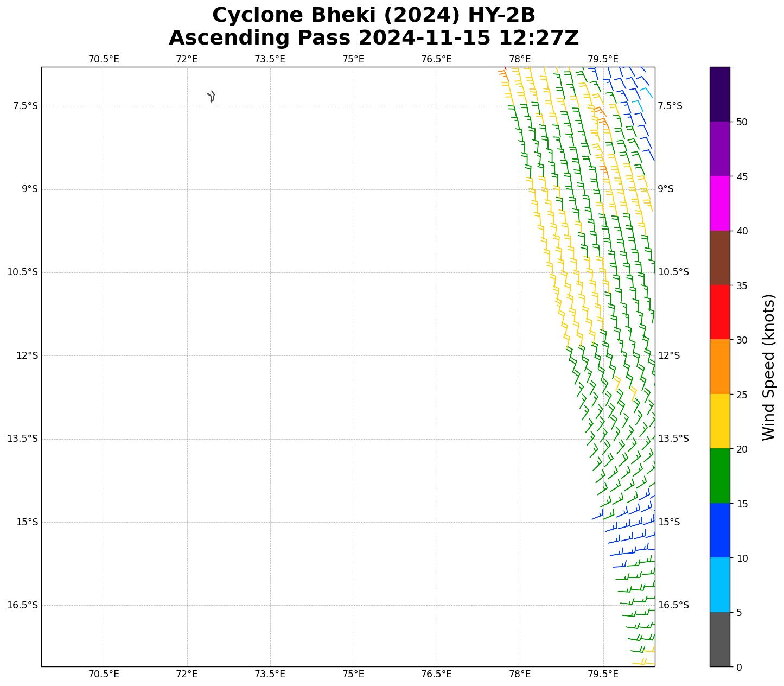This screenshot has height=686, width=784.
Task: Select the green 15-20 knots colorbar segment
Action: click(720, 476)
